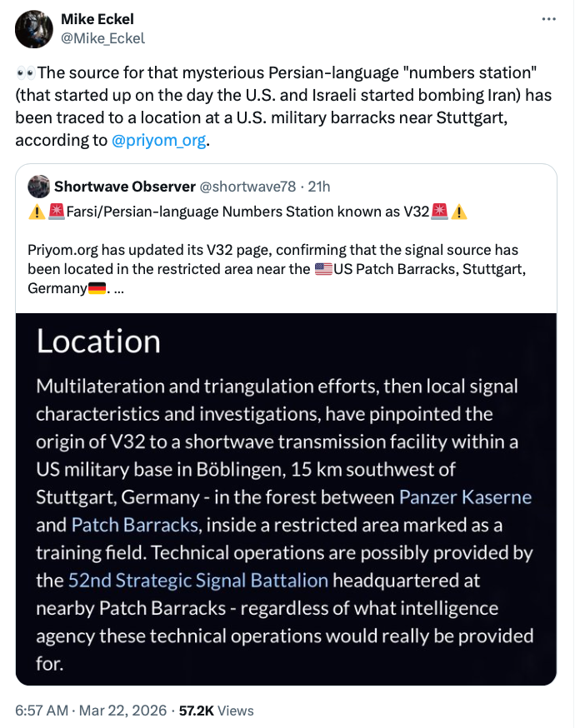Screen dimensions: 575x728
Task: Open the three-dot more options menu
Action: click(547, 18)
